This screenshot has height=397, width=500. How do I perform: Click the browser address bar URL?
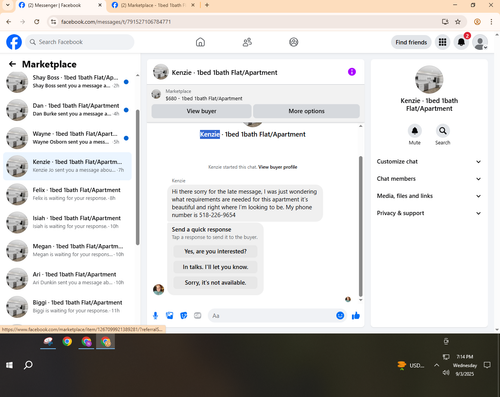click(x=116, y=22)
